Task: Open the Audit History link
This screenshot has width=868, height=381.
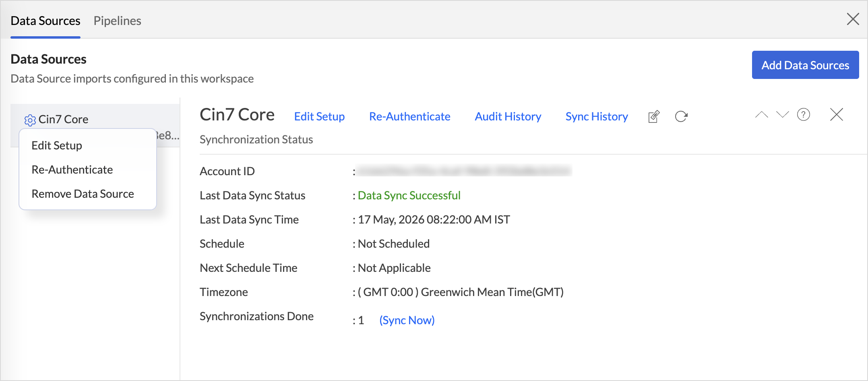Action: (x=508, y=116)
